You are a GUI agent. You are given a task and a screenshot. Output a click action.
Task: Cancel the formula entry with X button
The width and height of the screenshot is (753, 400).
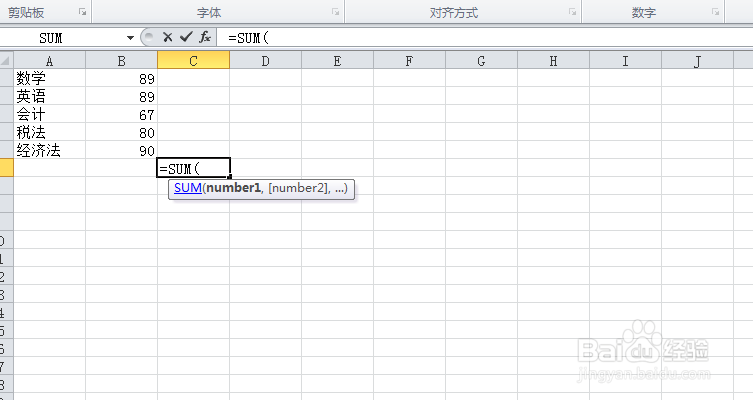[167, 37]
